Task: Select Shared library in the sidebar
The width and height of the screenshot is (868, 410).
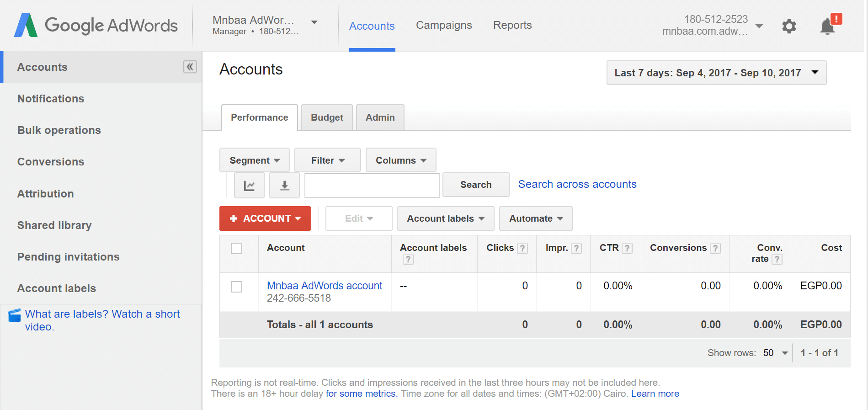Action: [54, 225]
